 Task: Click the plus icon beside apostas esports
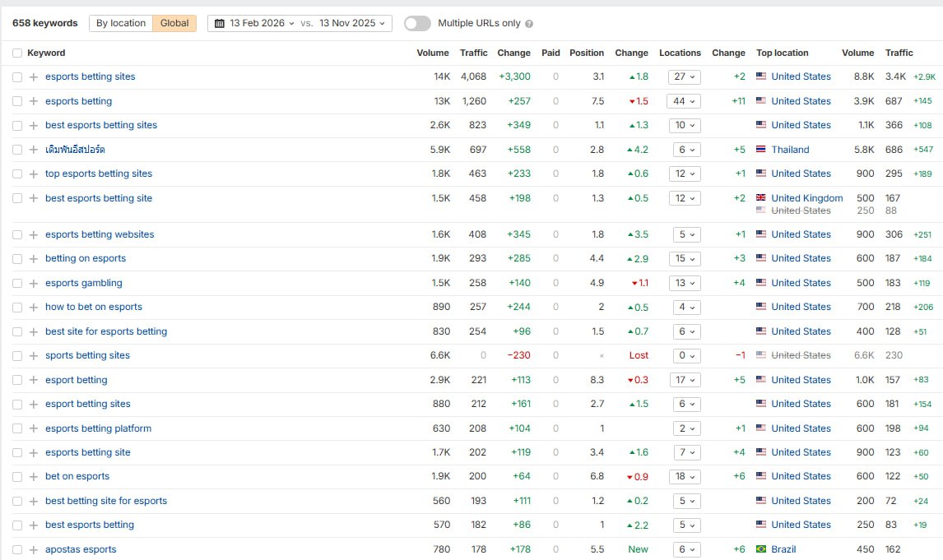pyautogui.click(x=34, y=550)
